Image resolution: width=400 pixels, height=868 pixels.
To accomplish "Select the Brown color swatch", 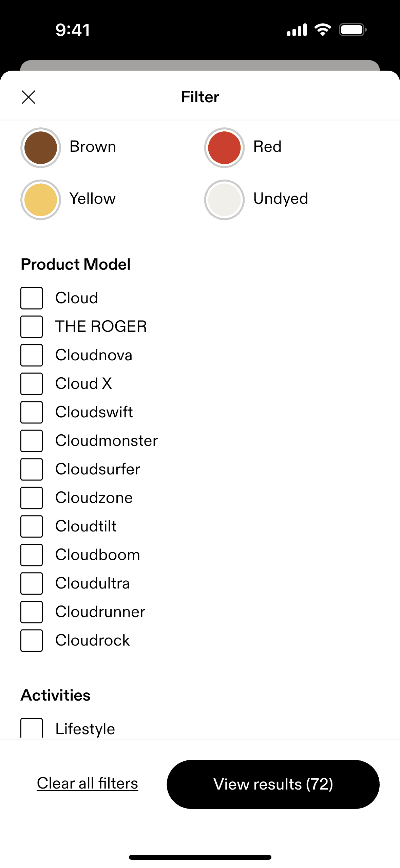I will click(x=41, y=148).
